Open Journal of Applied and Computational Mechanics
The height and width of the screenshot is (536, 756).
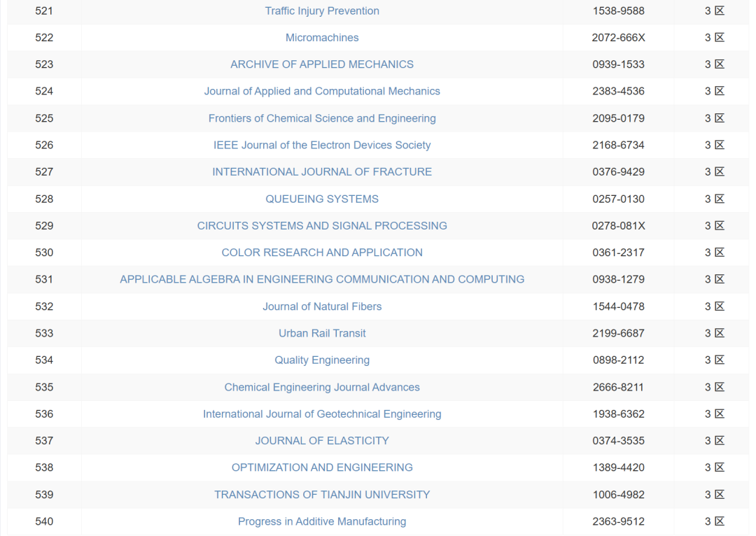322,91
